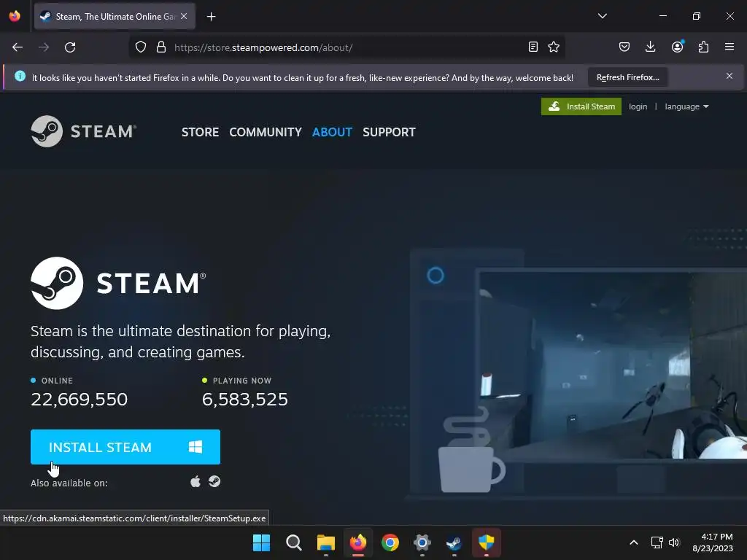The width and height of the screenshot is (747, 560).
Task: Click the SteamOS download icon
Action: (214, 481)
